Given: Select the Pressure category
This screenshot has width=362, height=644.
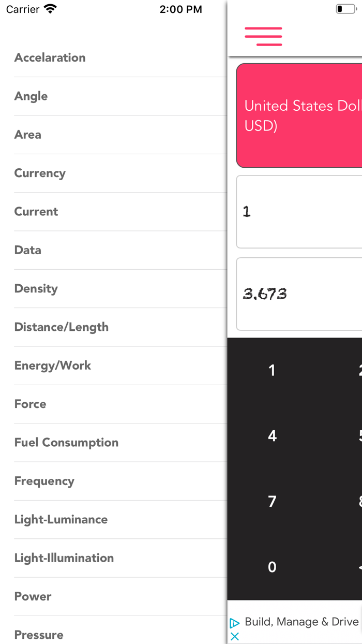Looking at the screenshot, I should point(39,635).
